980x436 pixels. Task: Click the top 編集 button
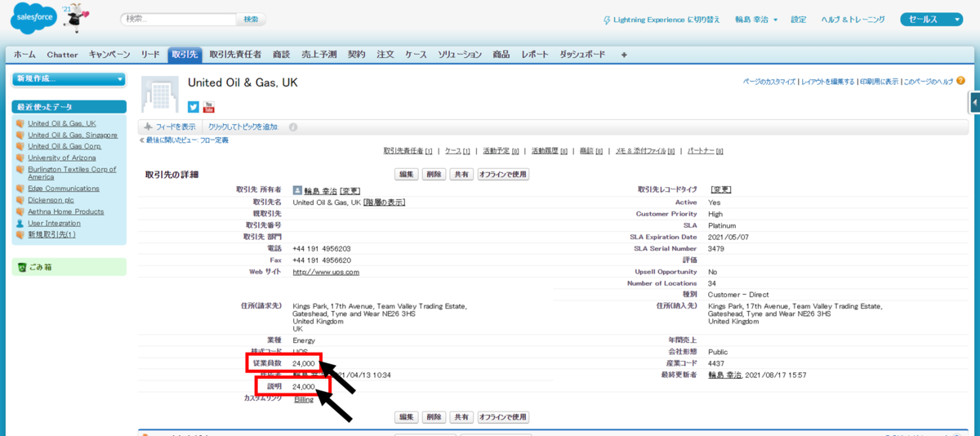[x=406, y=174]
